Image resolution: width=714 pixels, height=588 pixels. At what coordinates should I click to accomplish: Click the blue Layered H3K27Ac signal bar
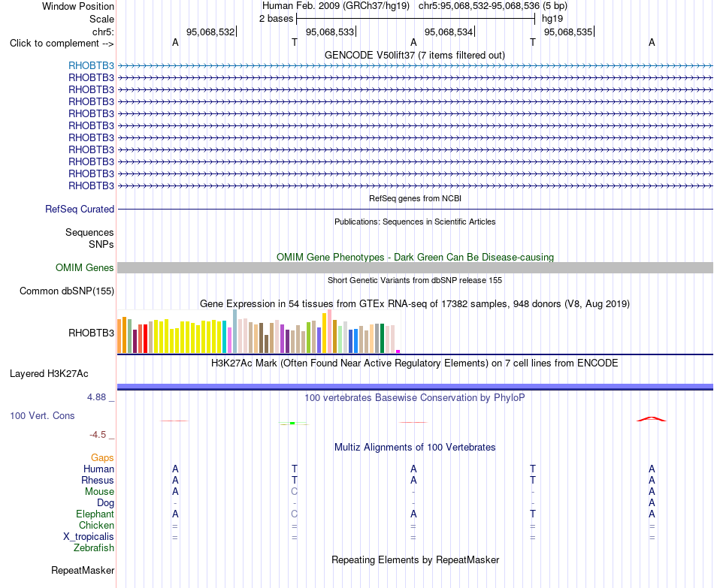click(415, 387)
